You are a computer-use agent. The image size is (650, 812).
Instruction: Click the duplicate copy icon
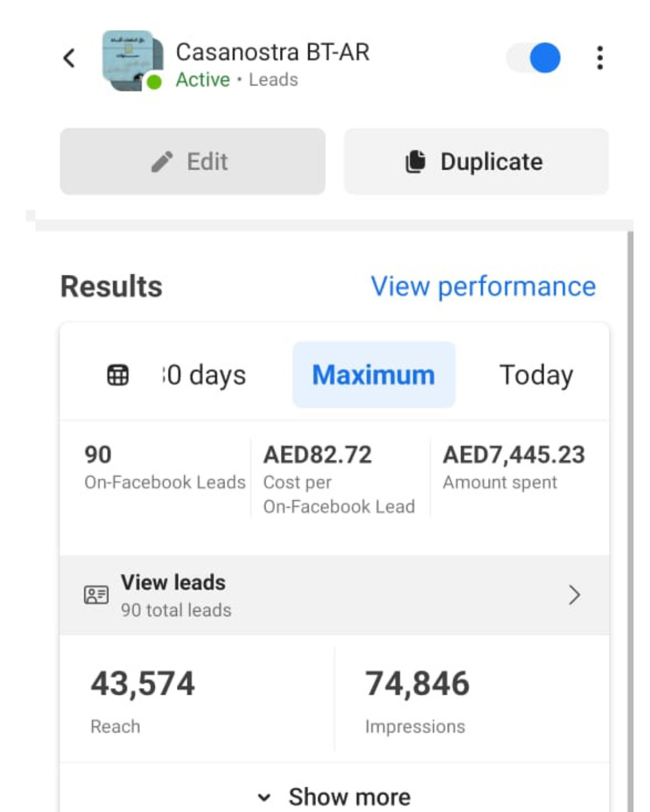pos(415,162)
